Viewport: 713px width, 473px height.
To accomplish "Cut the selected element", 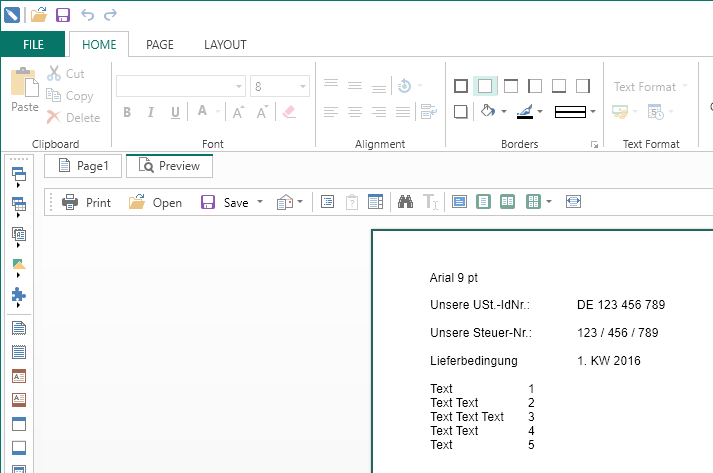I will 66,73.
